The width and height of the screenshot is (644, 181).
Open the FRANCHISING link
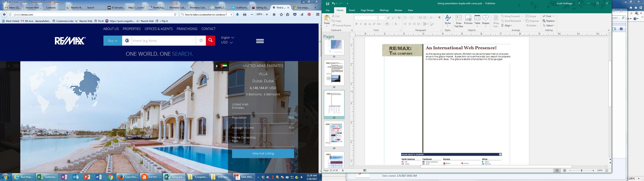187,29
